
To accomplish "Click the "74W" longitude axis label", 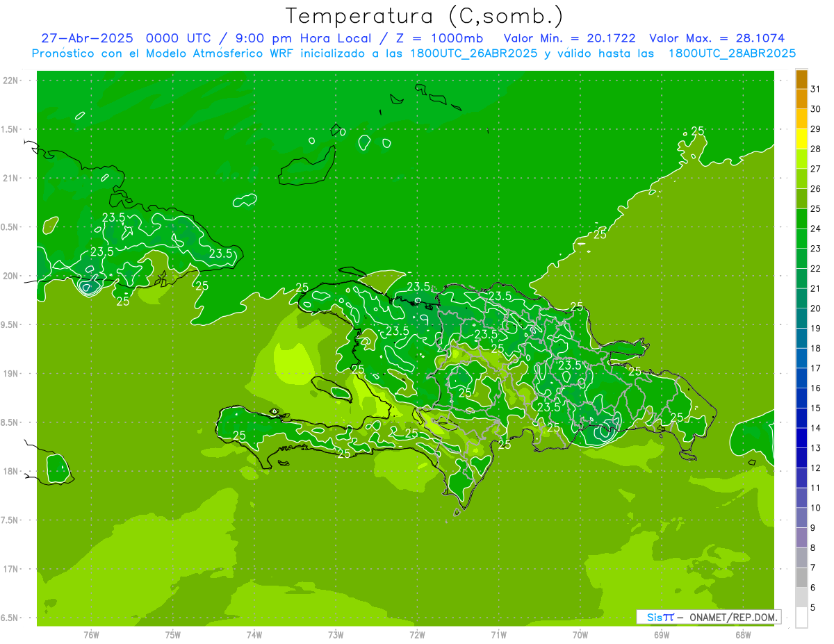I will tap(254, 634).
